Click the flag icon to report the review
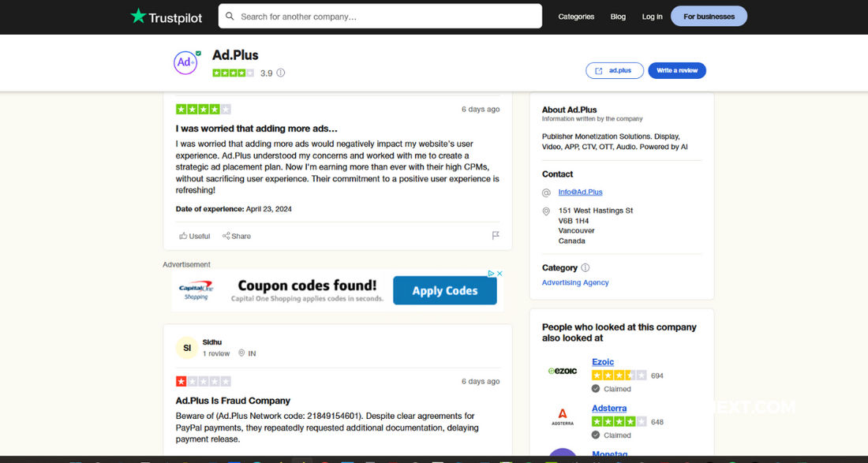The height and width of the screenshot is (463, 868). (x=496, y=235)
